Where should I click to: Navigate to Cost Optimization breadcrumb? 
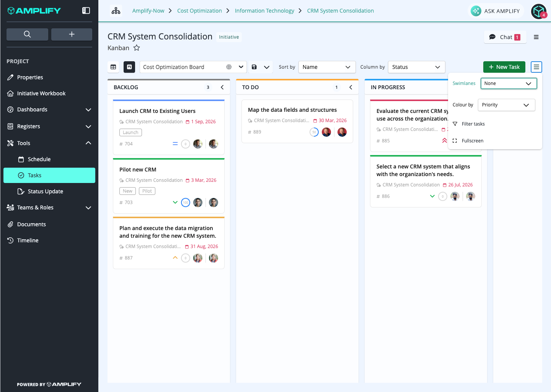[199, 11]
